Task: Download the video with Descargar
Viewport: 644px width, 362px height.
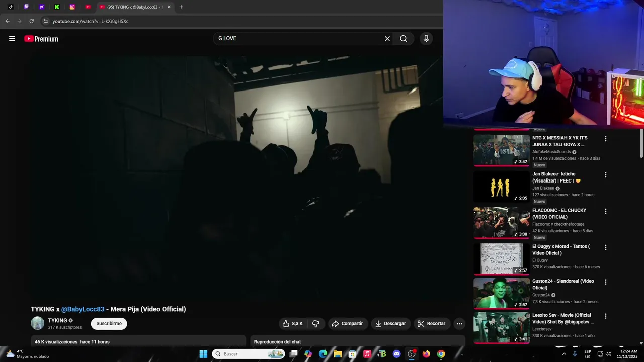Action: tap(391, 324)
